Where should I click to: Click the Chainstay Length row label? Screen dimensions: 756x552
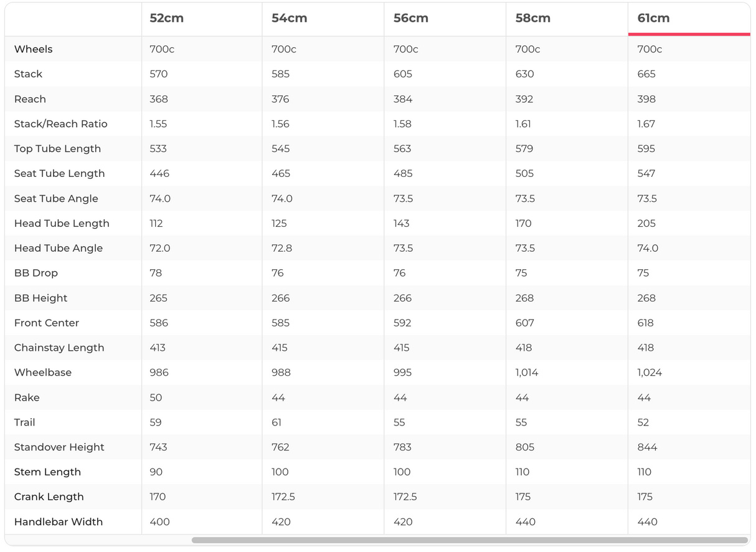(59, 348)
